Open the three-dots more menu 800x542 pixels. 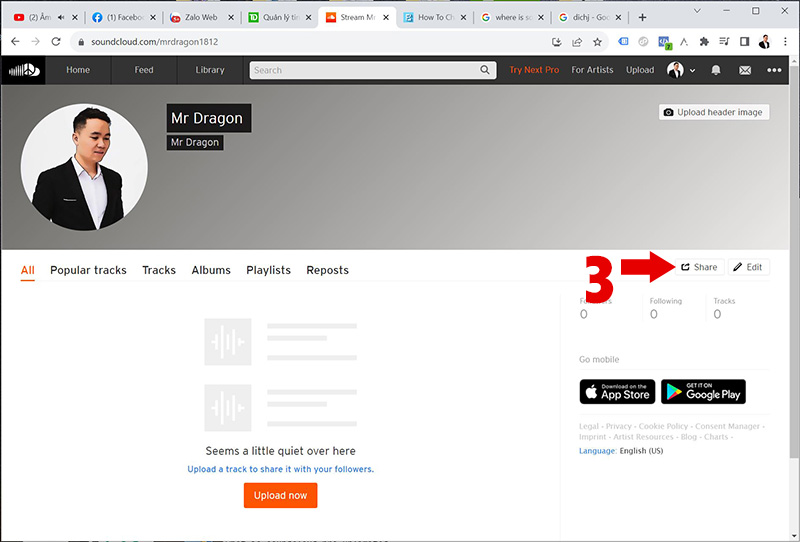774,70
